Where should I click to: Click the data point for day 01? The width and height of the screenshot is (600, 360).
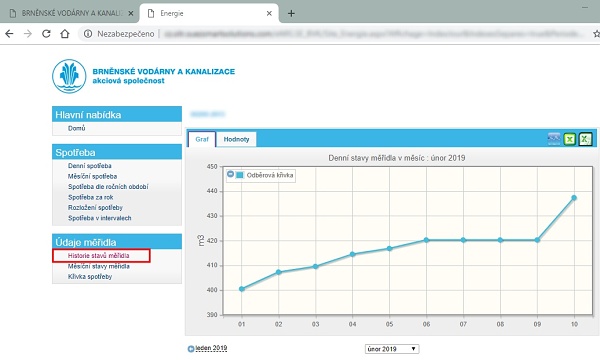tap(241, 289)
